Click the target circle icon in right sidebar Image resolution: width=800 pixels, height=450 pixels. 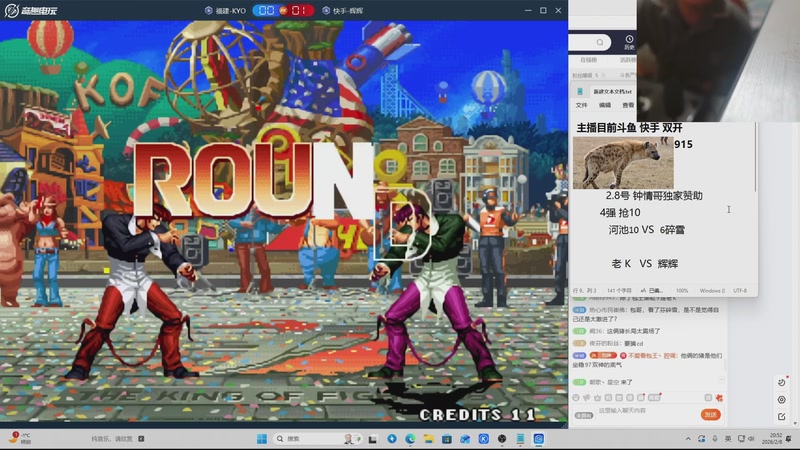pyautogui.click(x=782, y=399)
